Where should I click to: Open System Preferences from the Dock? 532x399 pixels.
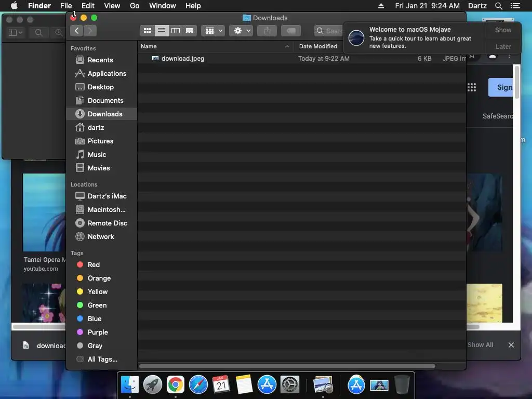[290, 385]
